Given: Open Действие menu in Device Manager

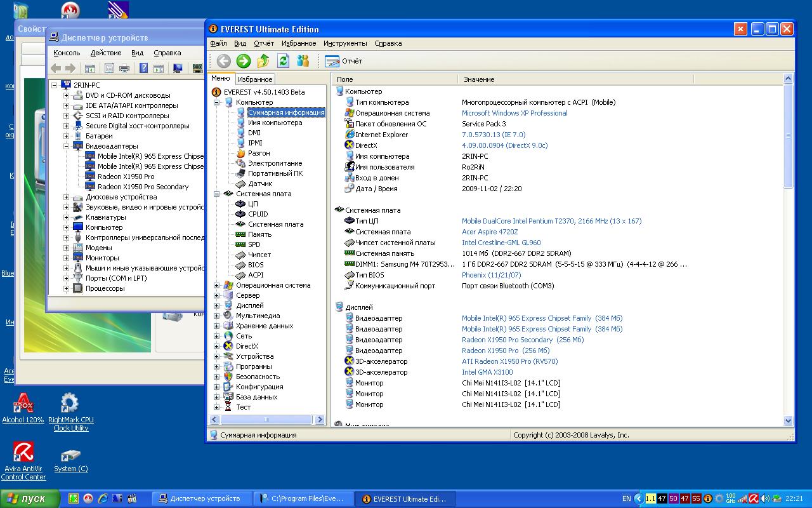Looking at the screenshot, I should click(106, 53).
